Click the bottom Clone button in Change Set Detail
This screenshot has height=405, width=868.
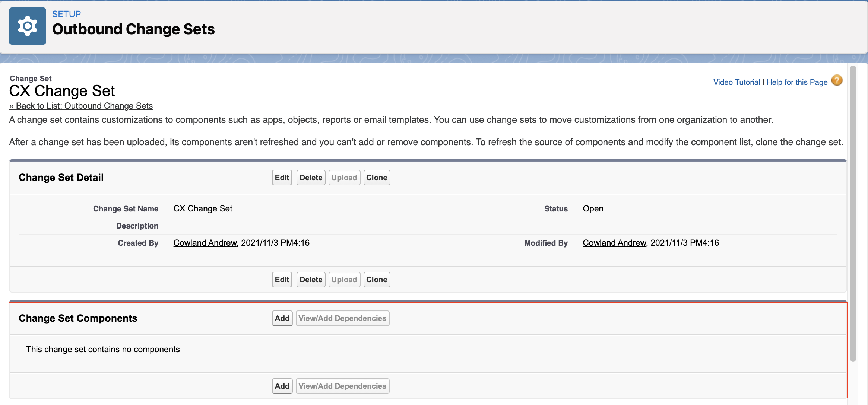click(377, 280)
